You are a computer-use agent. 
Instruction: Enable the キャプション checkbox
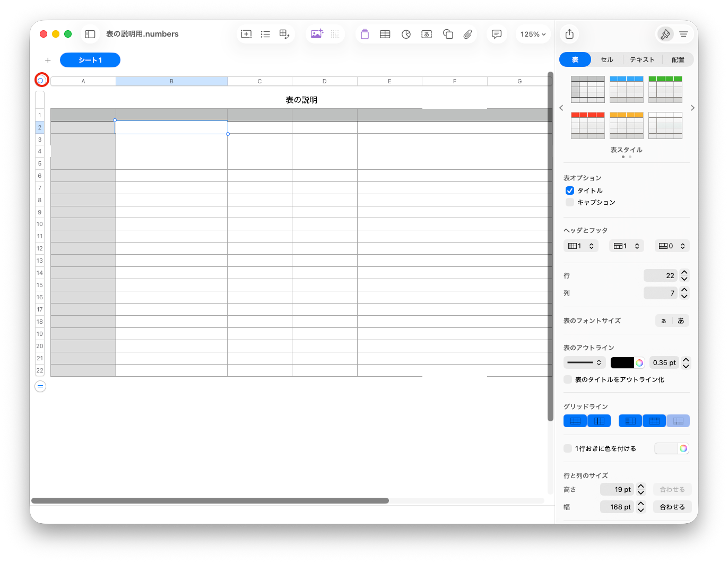coord(570,202)
